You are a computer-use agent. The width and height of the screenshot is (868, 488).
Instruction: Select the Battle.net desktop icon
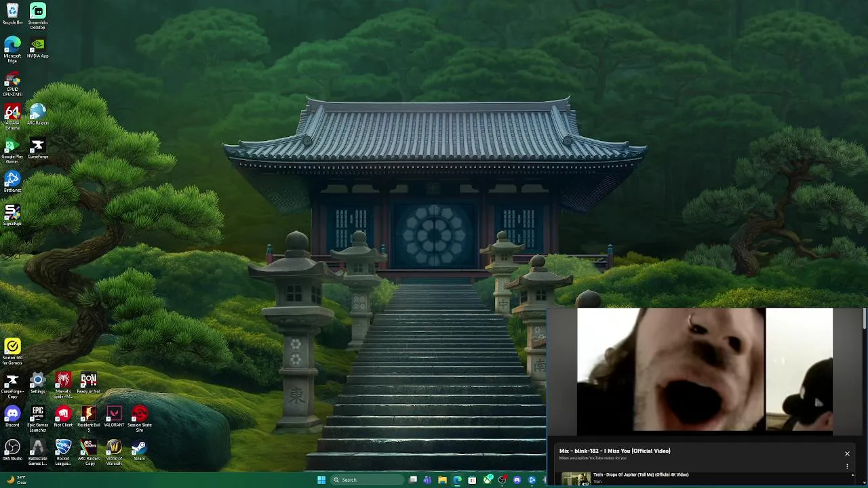pyautogui.click(x=12, y=182)
